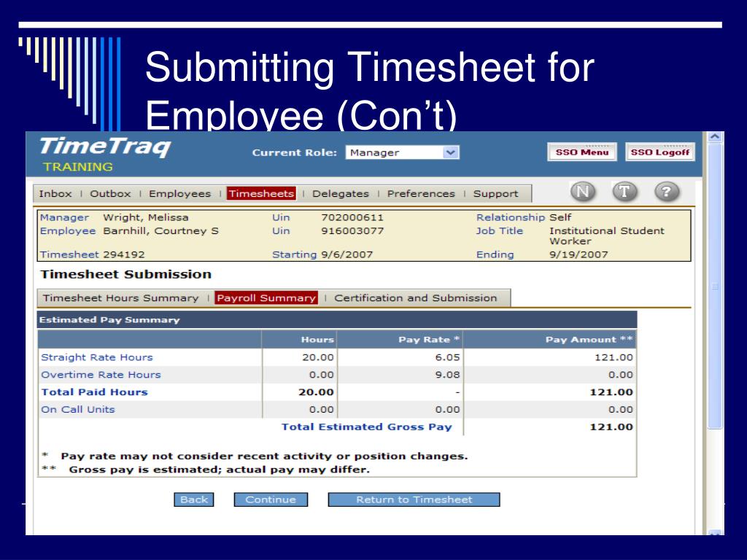Click the vertical scrollbar thumb

(x=715, y=286)
